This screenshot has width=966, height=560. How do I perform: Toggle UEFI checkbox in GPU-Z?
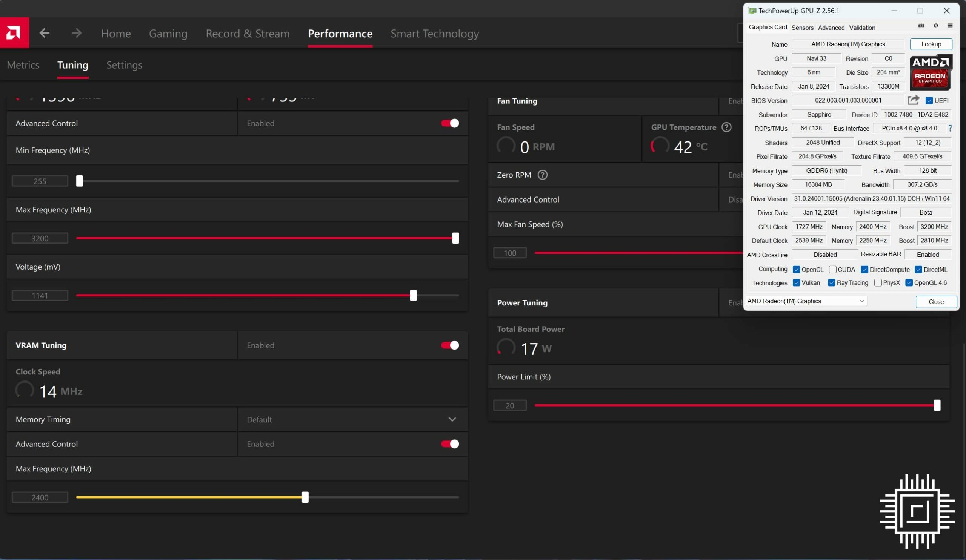[x=929, y=101]
